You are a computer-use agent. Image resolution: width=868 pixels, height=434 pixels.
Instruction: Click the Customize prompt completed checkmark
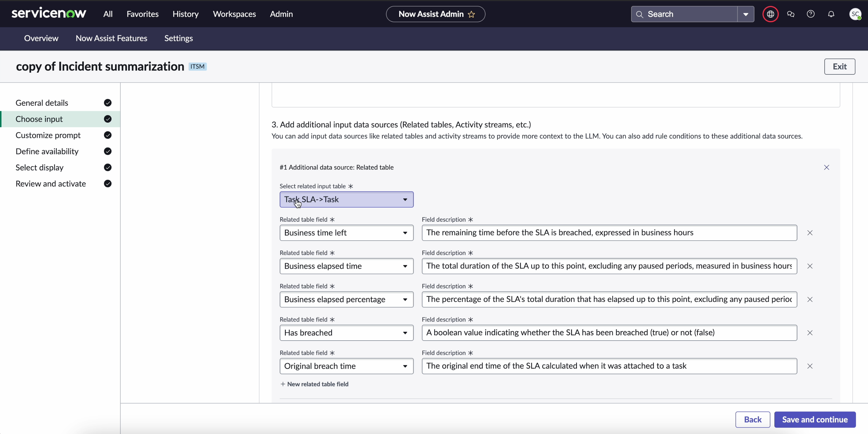(x=108, y=135)
